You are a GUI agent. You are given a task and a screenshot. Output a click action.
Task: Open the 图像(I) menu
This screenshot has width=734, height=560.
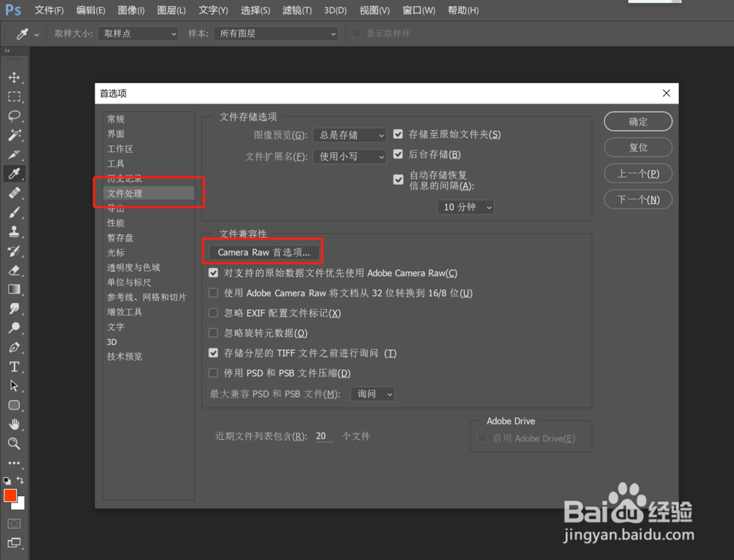(131, 10)
